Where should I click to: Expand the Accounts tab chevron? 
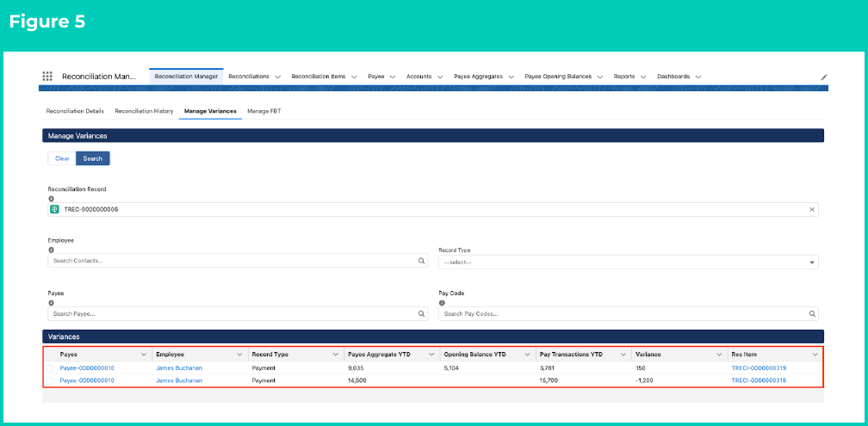coord(440,77)
